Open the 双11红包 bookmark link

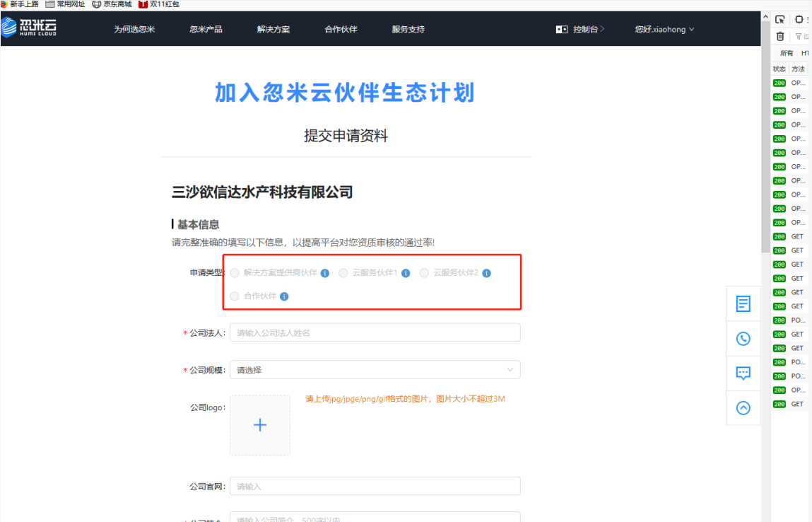(x=163, y=4)
